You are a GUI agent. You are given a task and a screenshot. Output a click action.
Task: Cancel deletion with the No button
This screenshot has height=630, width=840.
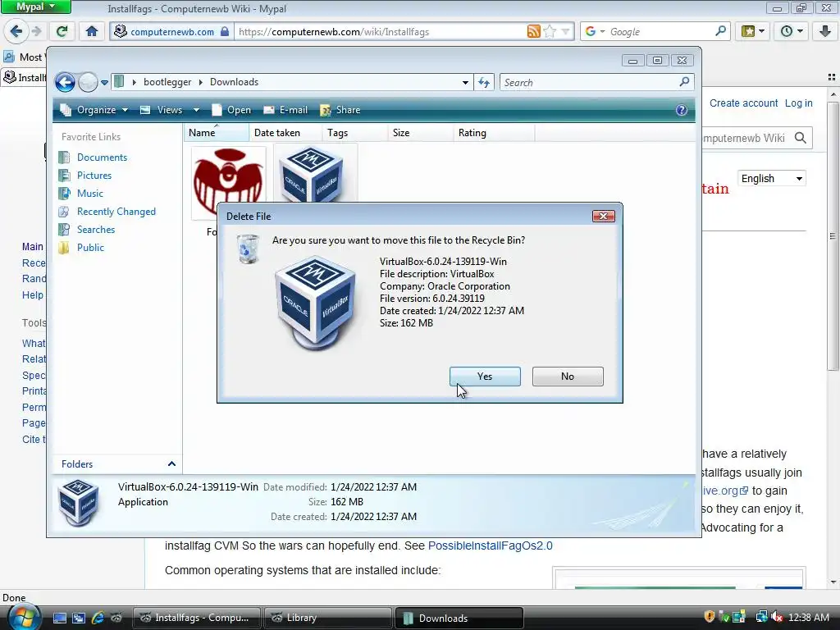click(x=568, y=376)
